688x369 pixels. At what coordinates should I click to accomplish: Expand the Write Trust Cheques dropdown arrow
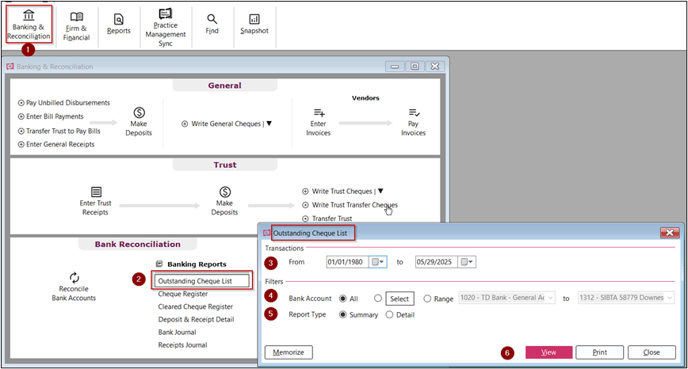(380, 191)
